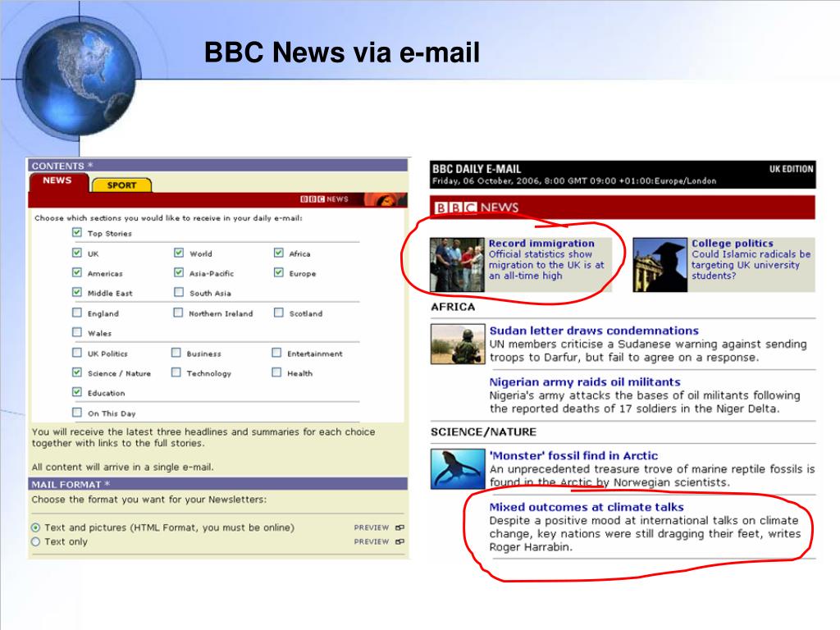Image resolution: width=840 pixels, height=630 pixels.
Task: Enable the Entertainment checkbox
Action: point(276,353)
